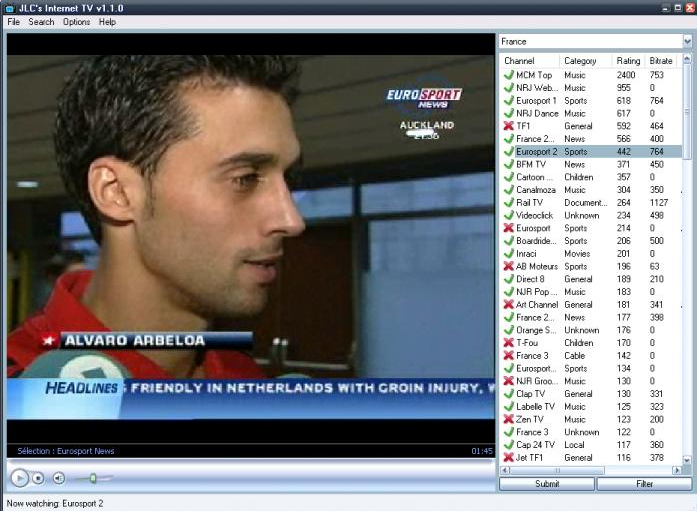Select the NJR Pop channel row

click(x=591, y=292)
